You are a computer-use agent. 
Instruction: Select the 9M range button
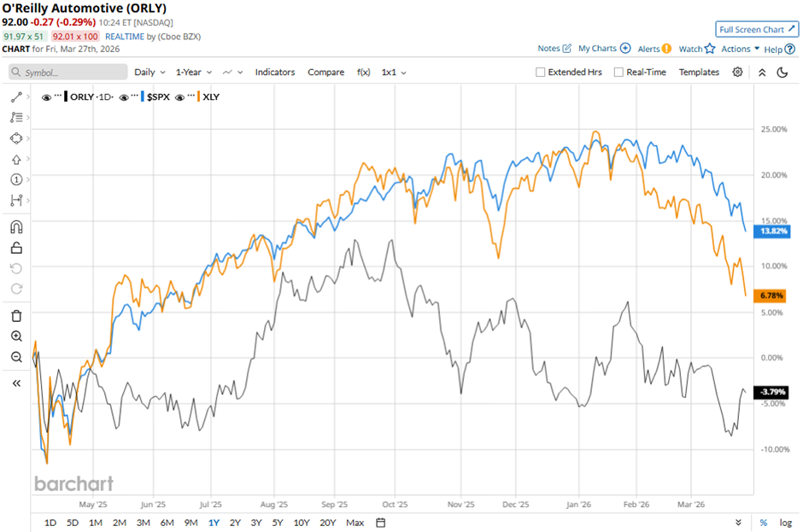click(191, 523)
